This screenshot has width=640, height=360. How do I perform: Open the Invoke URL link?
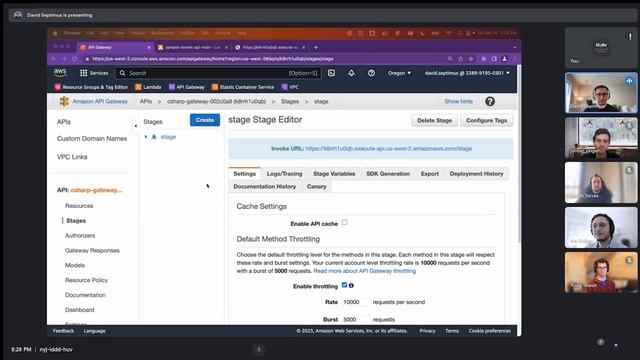click(388, 149)
